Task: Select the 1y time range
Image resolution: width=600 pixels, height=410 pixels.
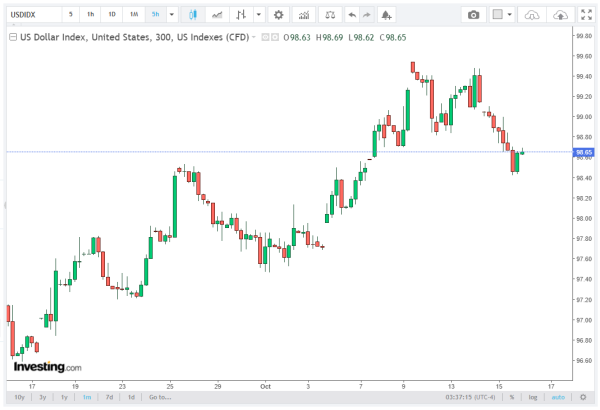Action: [x=65, y=397]
